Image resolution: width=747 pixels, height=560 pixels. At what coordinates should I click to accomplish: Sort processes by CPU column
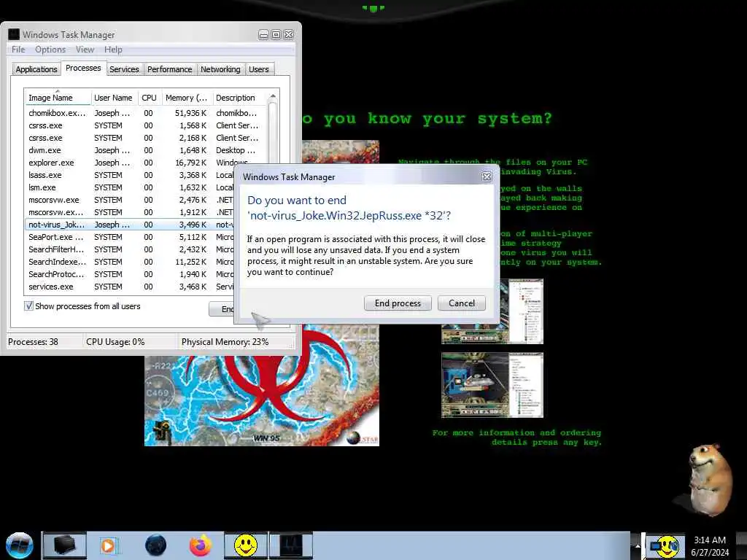(149, 98)
